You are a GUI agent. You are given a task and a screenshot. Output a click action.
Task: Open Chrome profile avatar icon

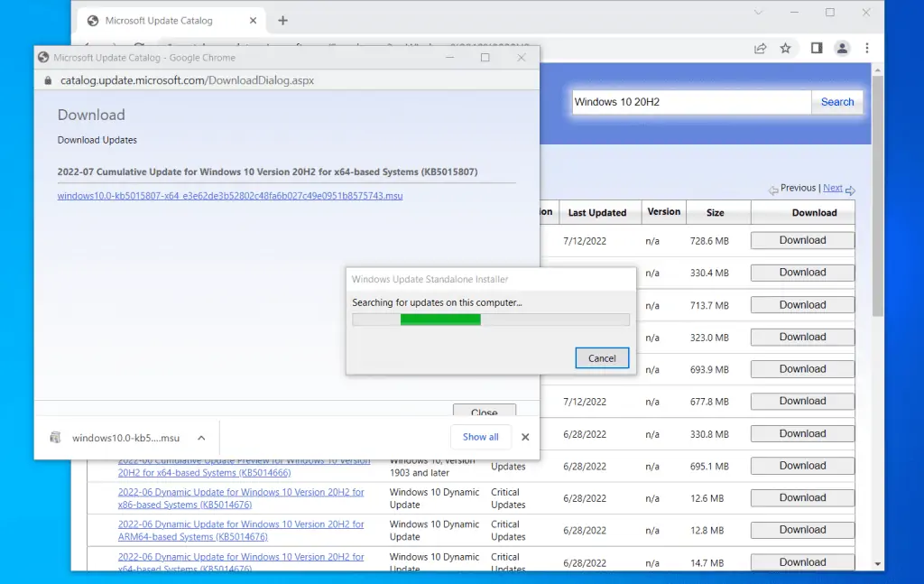click(842, 49)
